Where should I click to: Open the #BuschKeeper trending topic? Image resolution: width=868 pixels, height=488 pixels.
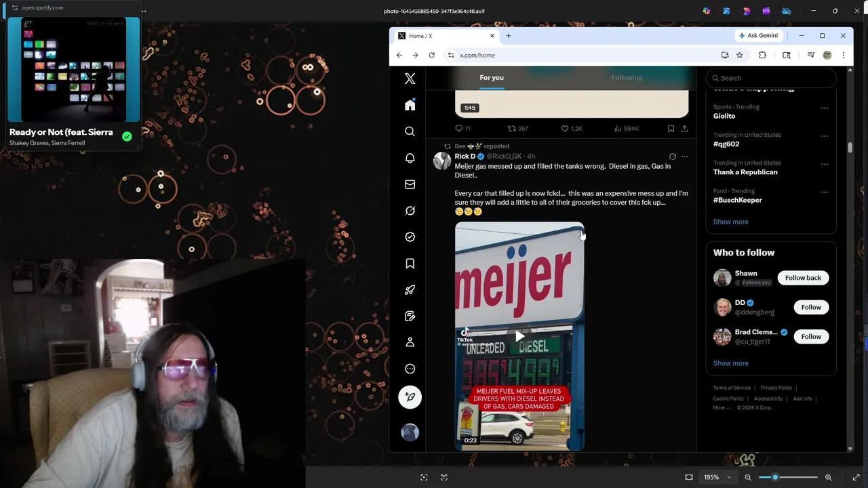pos(737,200)
